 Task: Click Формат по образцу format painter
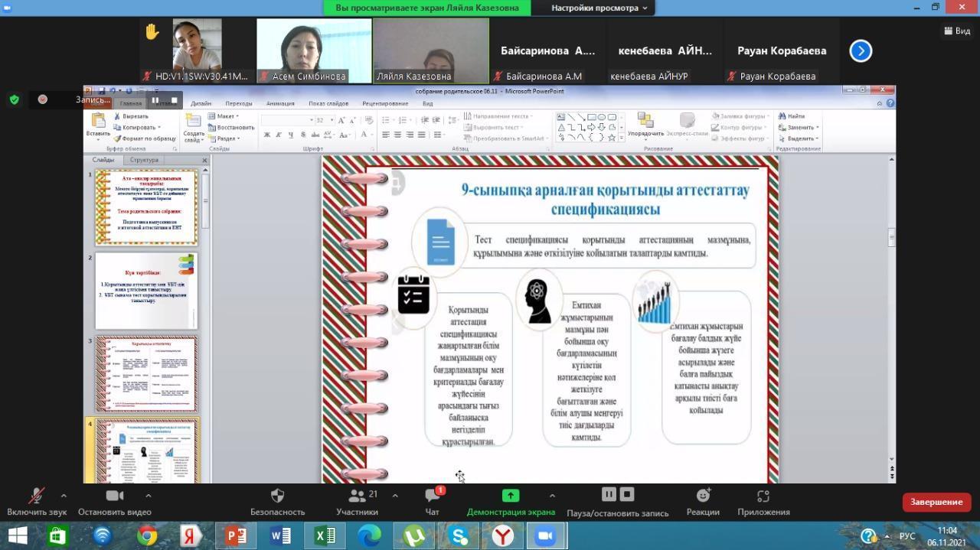(x=145, y=138)
